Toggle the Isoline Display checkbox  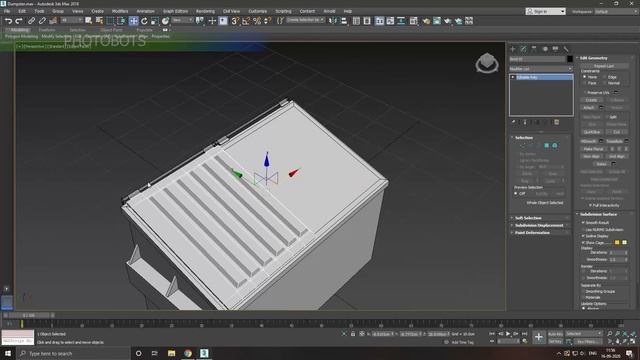coord(583,236)
